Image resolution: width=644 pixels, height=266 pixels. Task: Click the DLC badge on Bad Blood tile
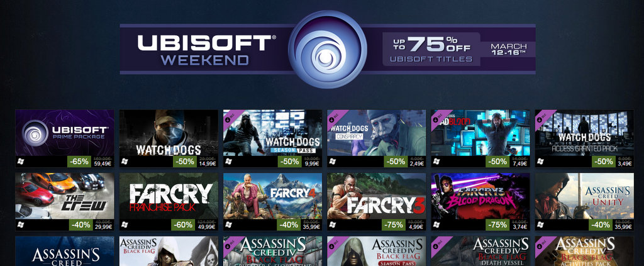438,116
